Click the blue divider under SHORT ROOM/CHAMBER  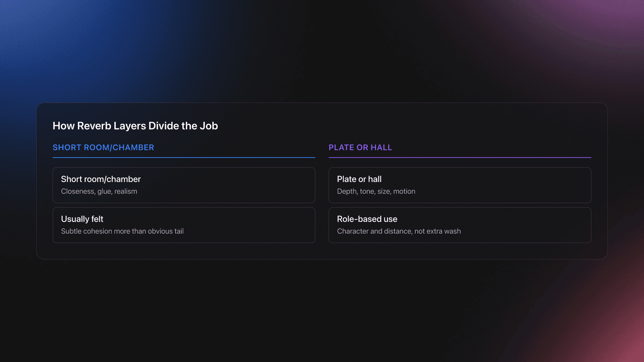[184, 157]
